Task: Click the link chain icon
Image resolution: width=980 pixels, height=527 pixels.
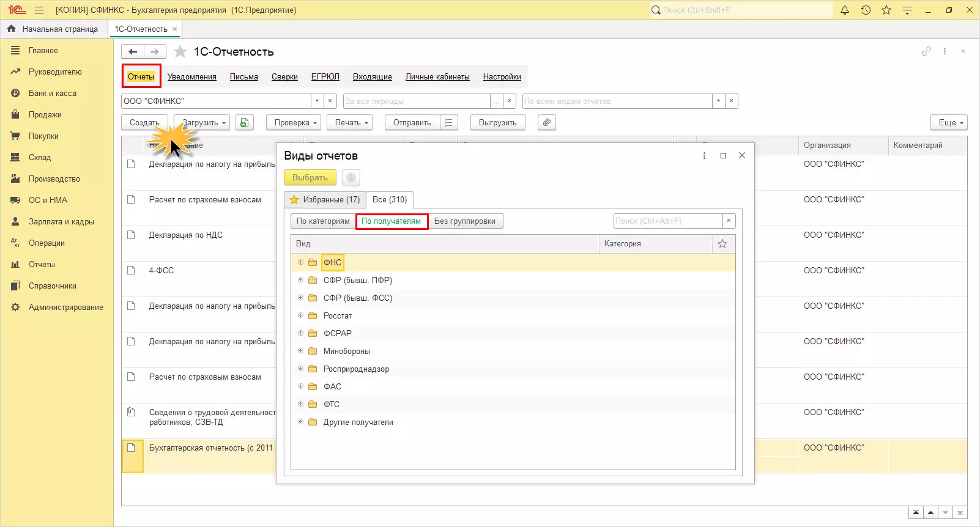Action: 926,51
